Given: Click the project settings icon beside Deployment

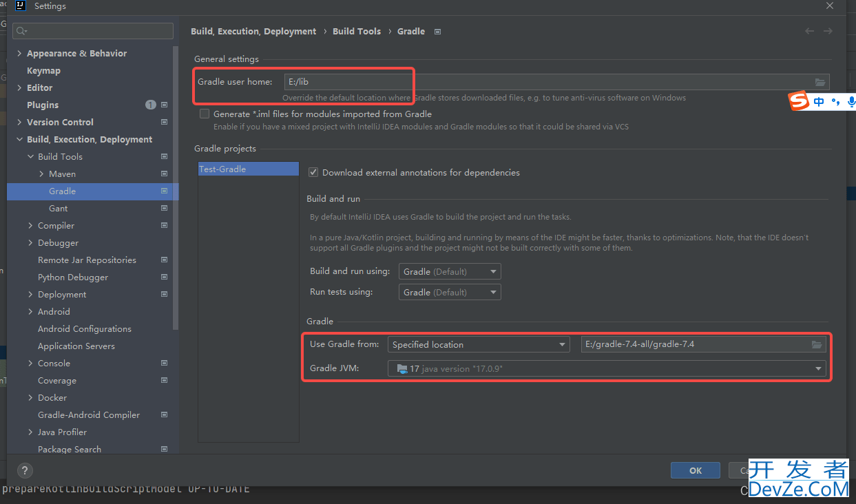Looking at the screenshot, I should tap(164, 294).
